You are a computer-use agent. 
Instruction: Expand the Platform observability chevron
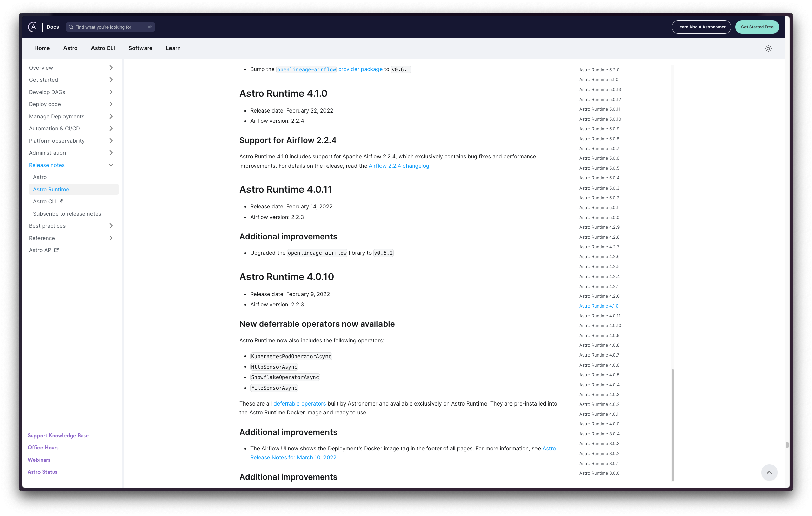click(111, 141)
